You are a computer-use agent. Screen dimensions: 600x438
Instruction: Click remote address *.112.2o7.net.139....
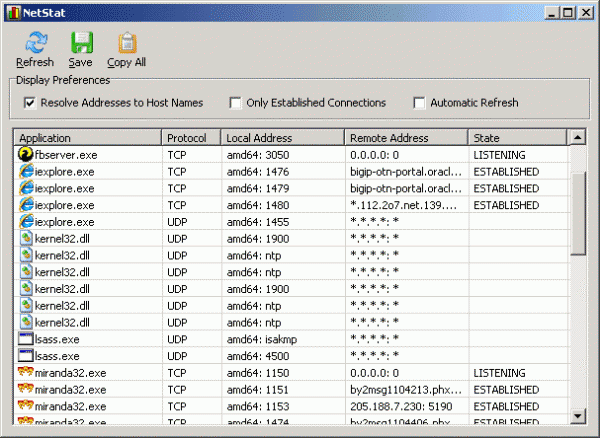tap(403, 205)
